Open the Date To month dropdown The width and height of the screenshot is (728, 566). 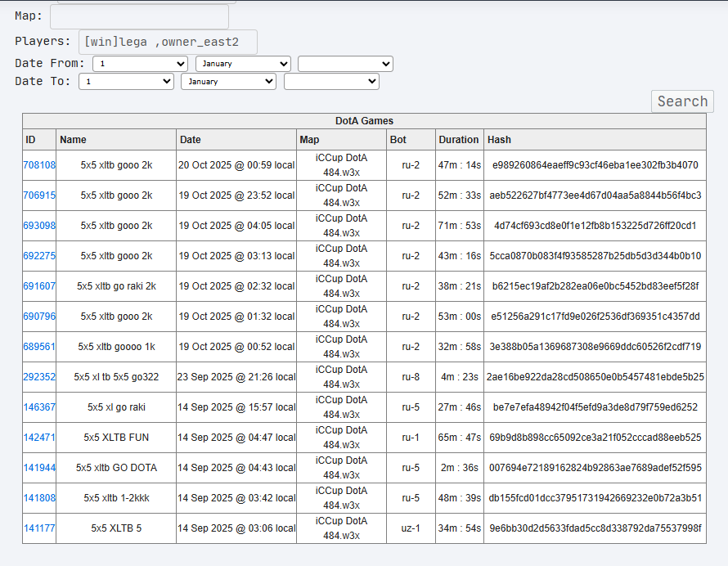(228, 81)
